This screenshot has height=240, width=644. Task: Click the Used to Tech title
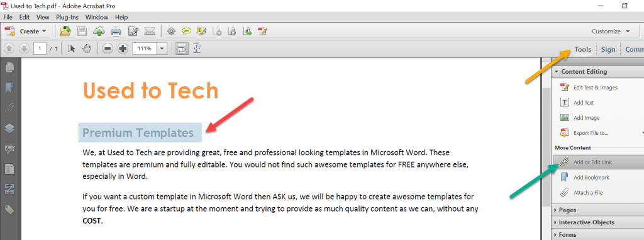coord(150,90)
